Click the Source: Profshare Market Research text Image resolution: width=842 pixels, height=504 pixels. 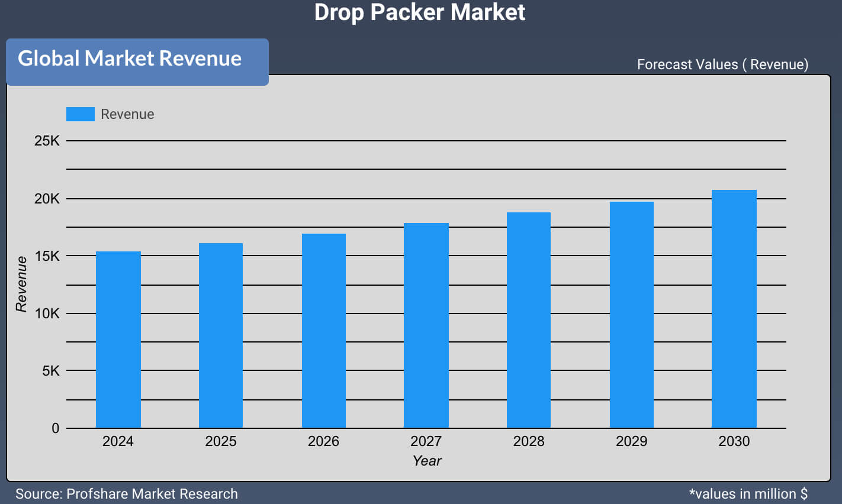(x=127, y=494)
